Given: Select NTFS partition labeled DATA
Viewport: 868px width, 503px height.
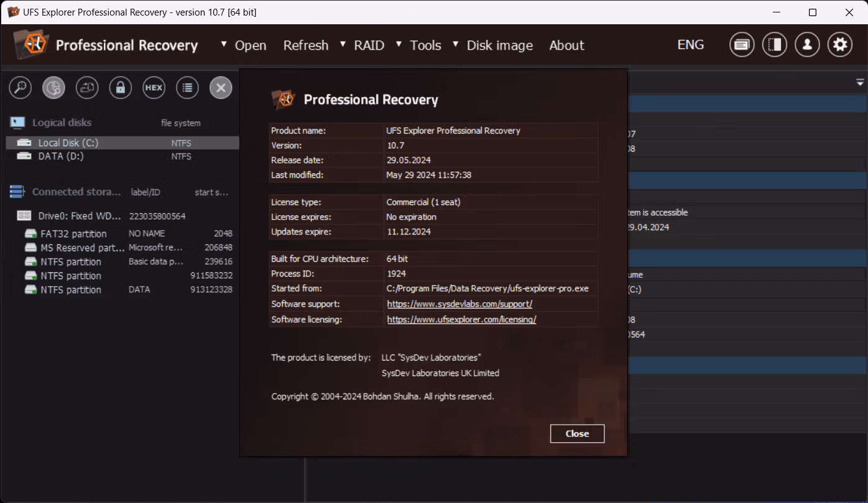Looking at the screenshot, I should (x=122, y=290).
